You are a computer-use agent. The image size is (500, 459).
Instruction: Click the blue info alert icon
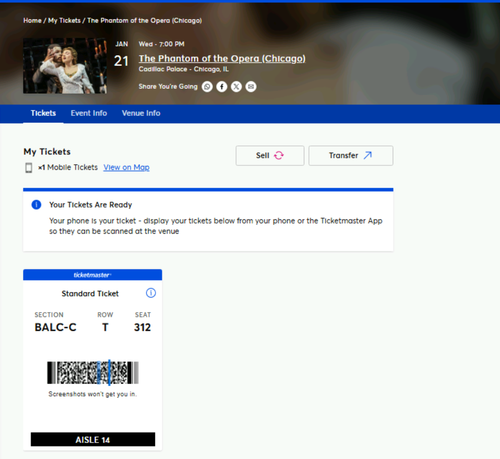(36, 205)
